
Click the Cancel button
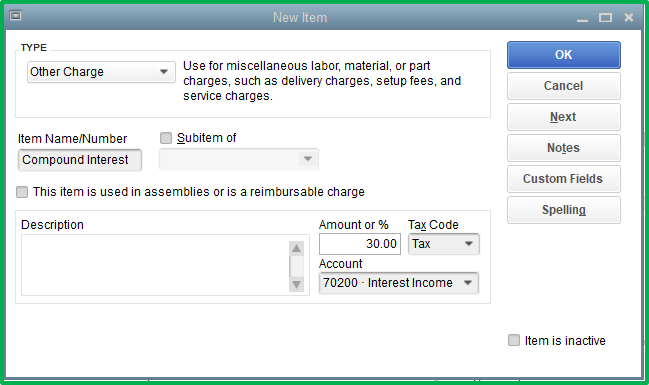(563, 86)
